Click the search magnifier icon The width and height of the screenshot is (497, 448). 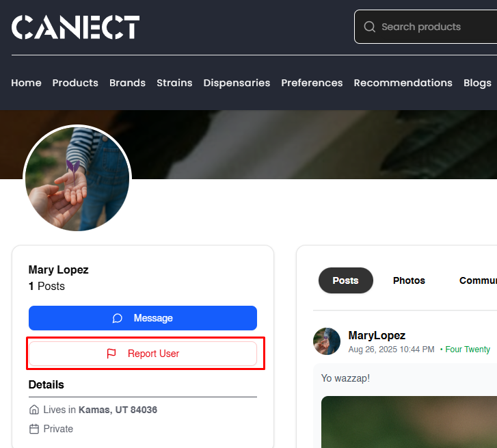[370, 27]
